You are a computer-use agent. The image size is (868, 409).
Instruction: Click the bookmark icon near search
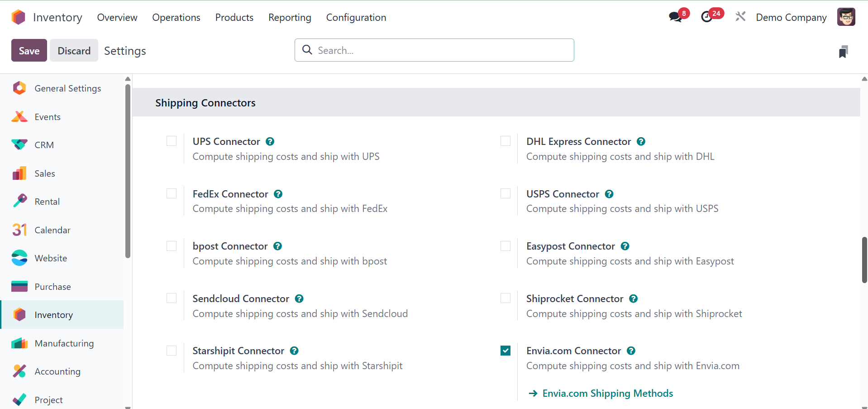pos(843,52)
